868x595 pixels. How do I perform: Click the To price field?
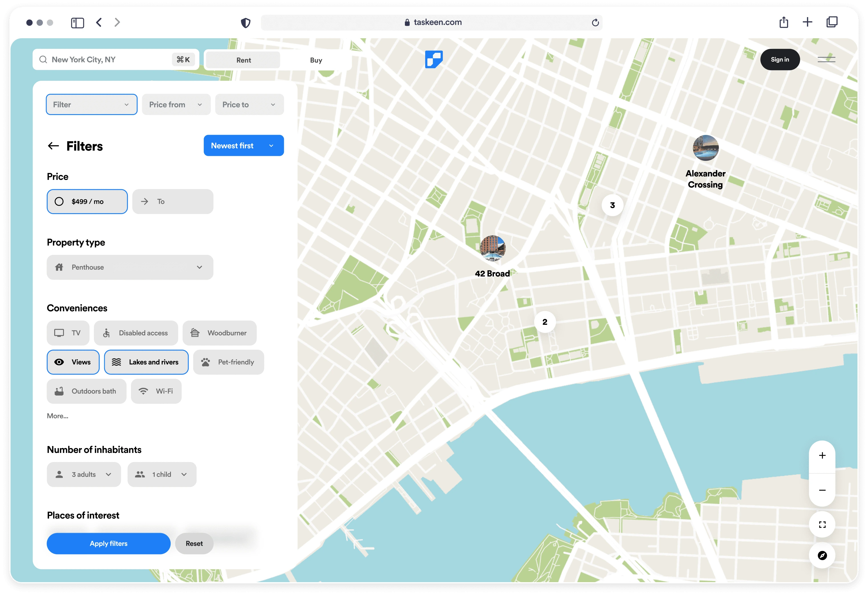coord(173,202)
